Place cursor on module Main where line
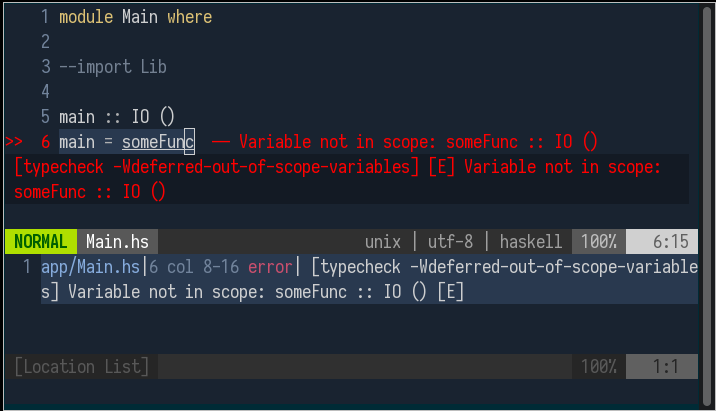This screenshot has width=716, height=411. (x=136, y=17)
